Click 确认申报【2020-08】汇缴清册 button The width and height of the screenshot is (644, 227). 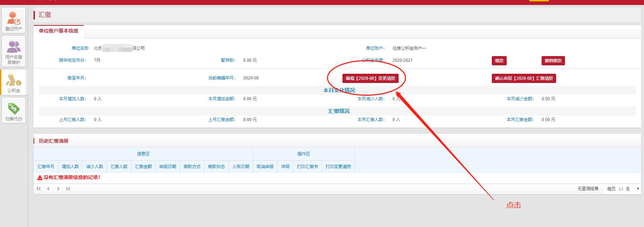[524, 78]
